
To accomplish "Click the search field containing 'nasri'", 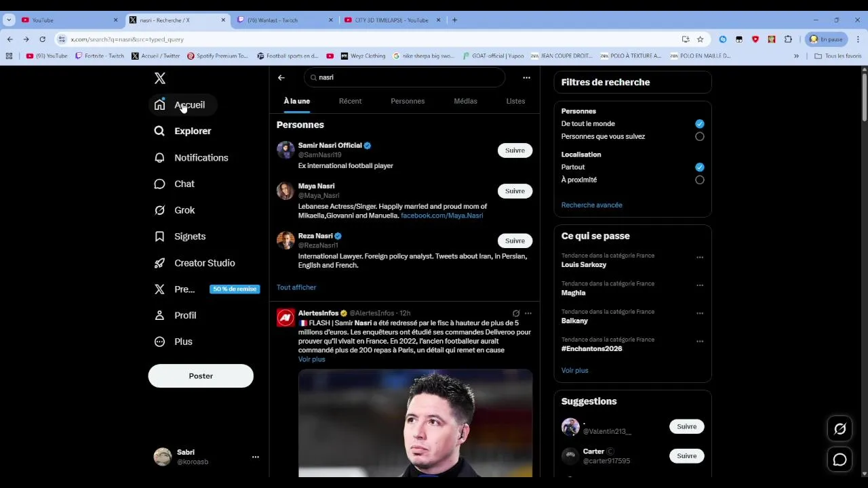I will [404, 77].
